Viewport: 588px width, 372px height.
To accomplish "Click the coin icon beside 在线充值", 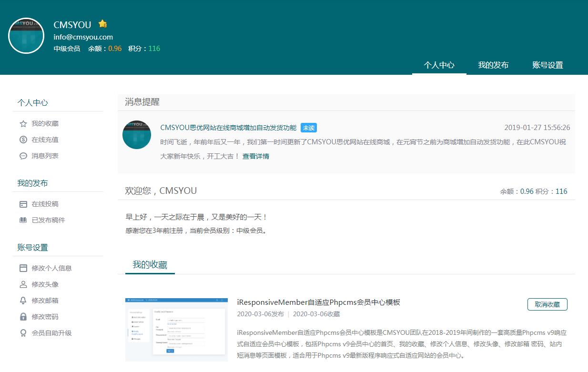I will (23, 140).
